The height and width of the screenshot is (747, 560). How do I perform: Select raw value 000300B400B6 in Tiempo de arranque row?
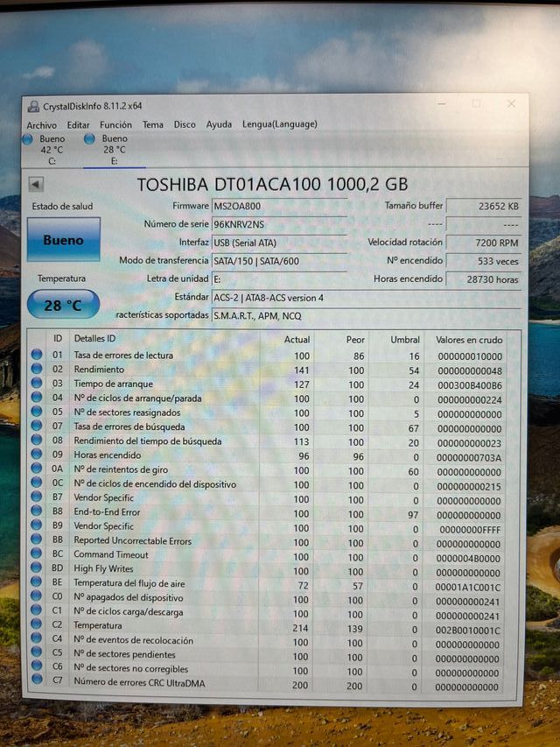click(x=470, y=385)
